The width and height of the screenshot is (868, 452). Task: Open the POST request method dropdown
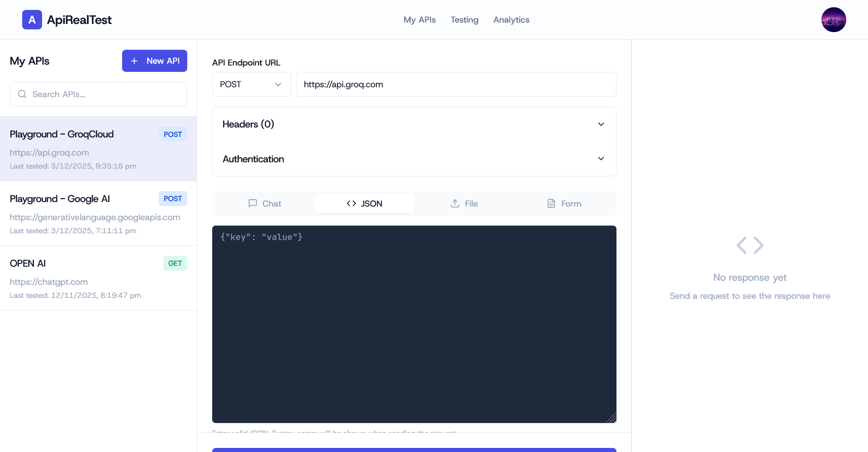tap(251, 84)
